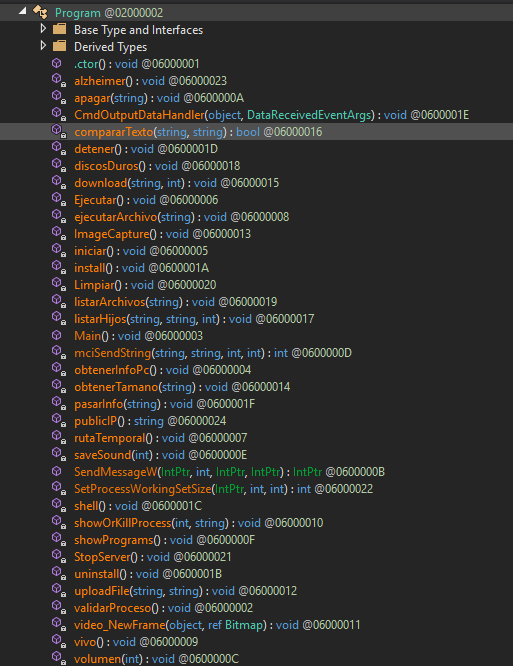The height and width of the screenshot is (666, 513).
Task: Click the private method icon beside alzheimer()
Action: pyautogui.click(x=59, y=80)
